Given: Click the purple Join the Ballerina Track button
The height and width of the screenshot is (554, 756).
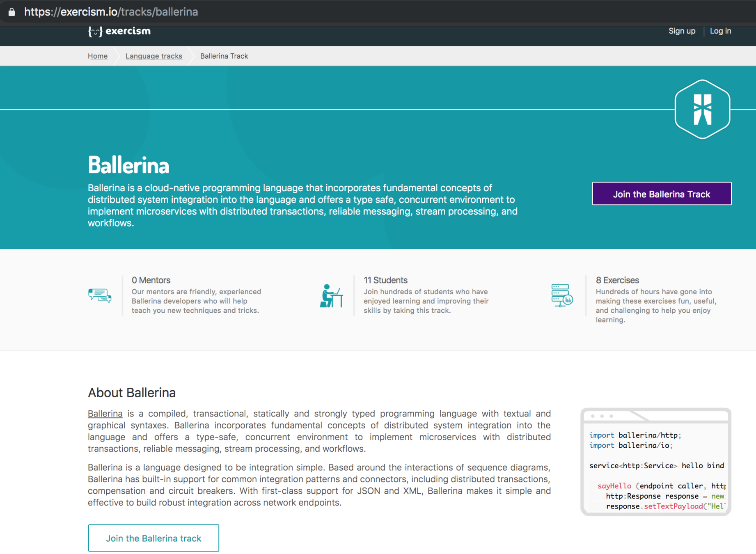Looking at the screenshot, I should click(662, 194).
